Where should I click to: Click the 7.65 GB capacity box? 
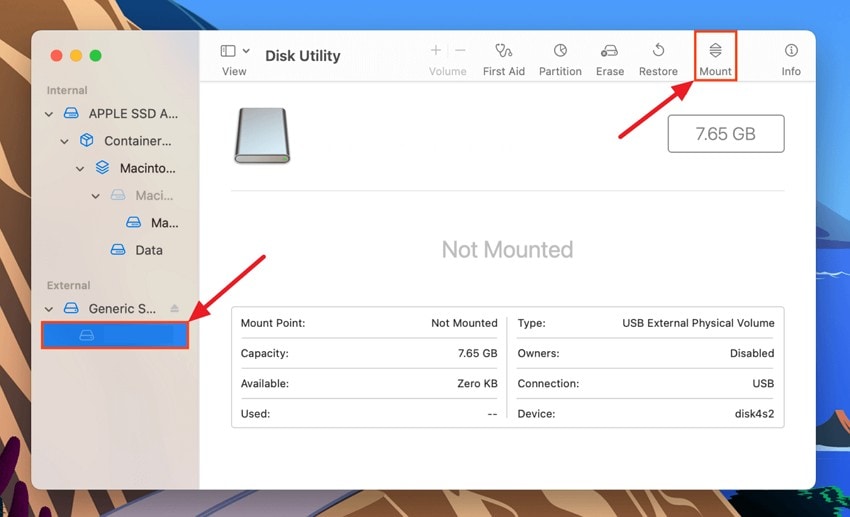(x=726, y=133)
